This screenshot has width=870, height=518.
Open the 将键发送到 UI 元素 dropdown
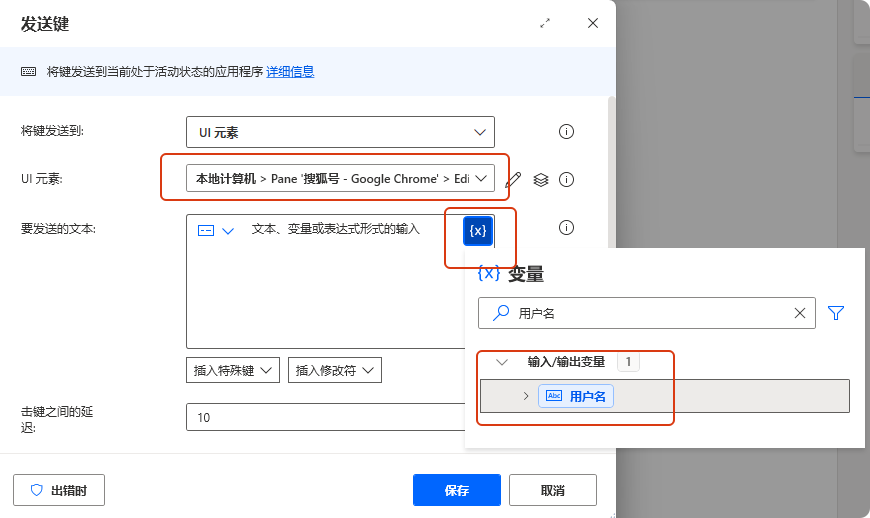coord(340,132)
